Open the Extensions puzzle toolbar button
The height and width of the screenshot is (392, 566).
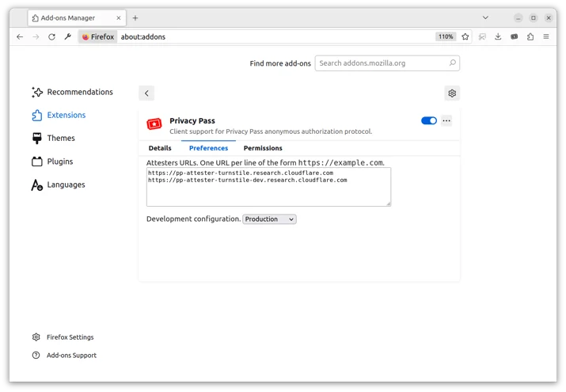click(x=530, y=36)
